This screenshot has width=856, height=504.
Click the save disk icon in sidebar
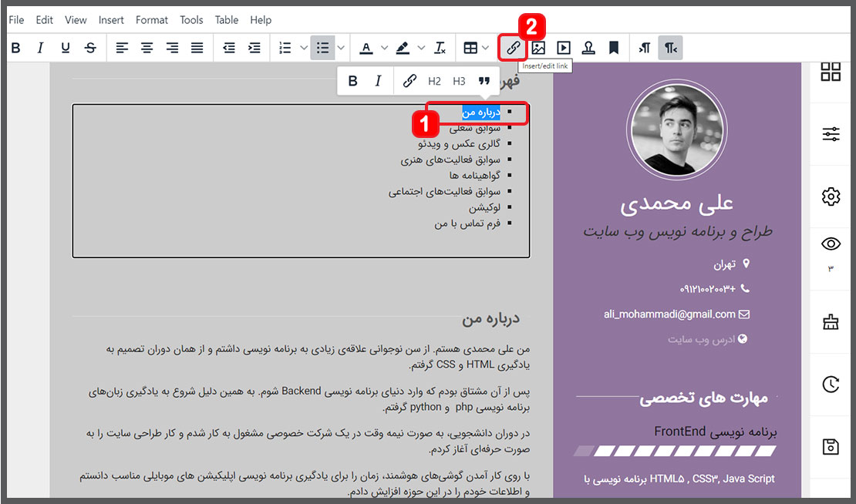coord(831,446)
